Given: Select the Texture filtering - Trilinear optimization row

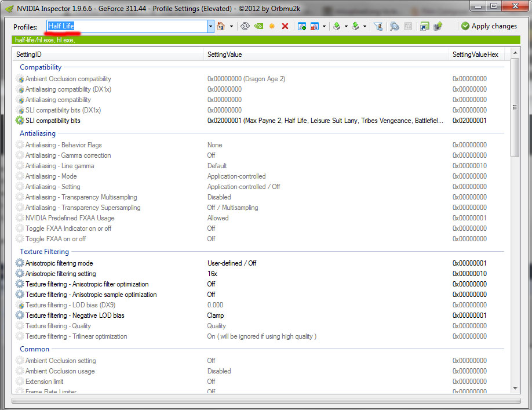Looking at the screenshot, I should click(260, 336).
